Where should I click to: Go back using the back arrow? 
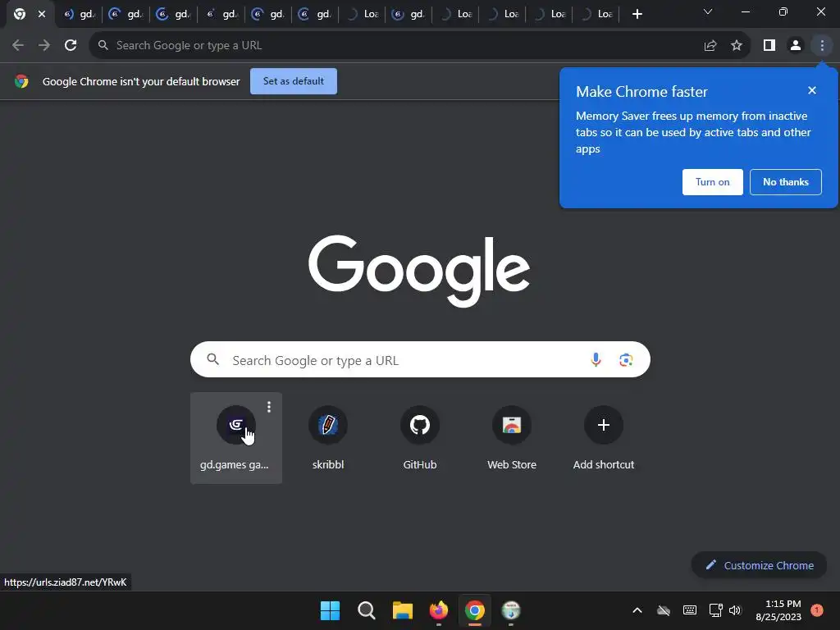18,46
